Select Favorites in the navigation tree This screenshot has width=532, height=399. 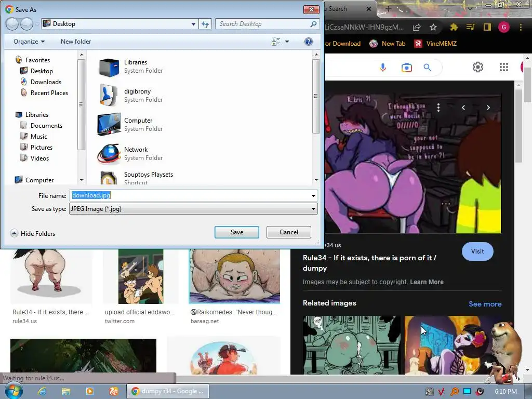pyautogui.click(x=37, y=60)
